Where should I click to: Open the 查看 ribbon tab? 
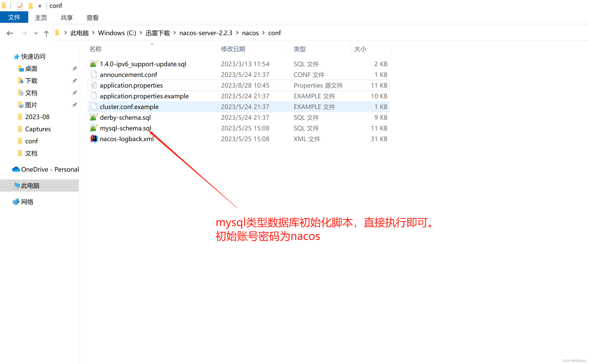[93, 18]
